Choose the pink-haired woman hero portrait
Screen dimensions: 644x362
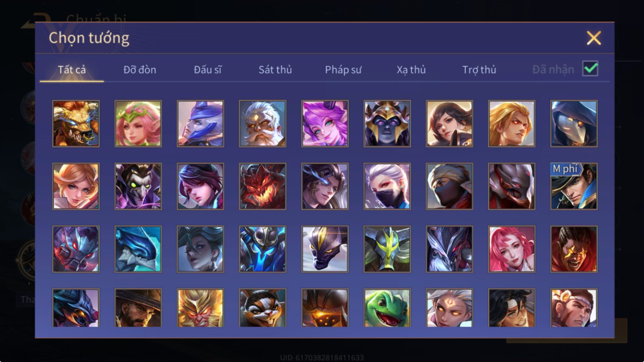point(512,249)
